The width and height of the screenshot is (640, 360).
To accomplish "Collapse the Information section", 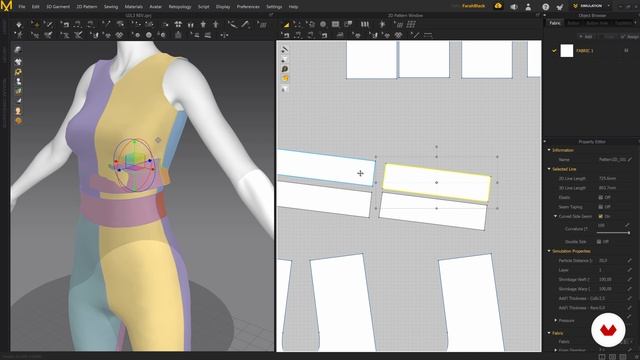I will [549, 150].
